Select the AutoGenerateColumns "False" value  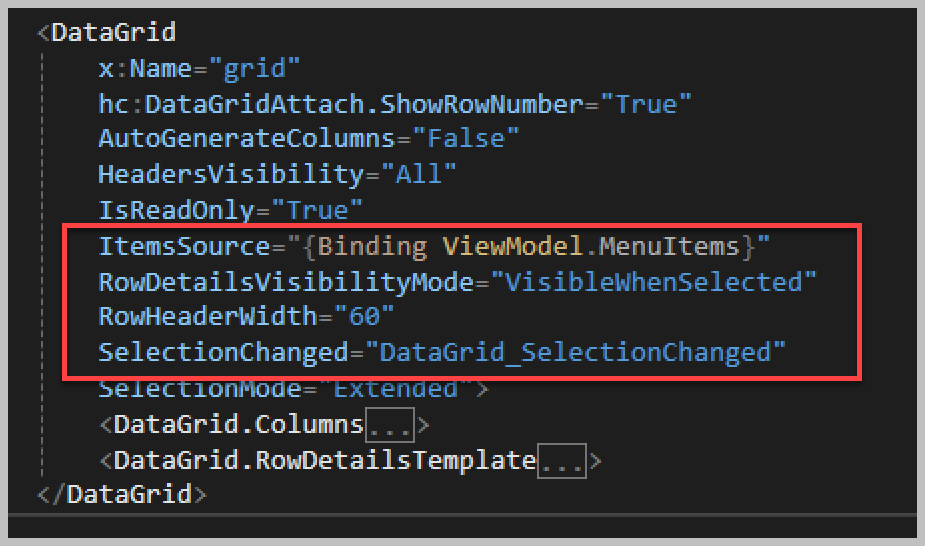point(465,139)
